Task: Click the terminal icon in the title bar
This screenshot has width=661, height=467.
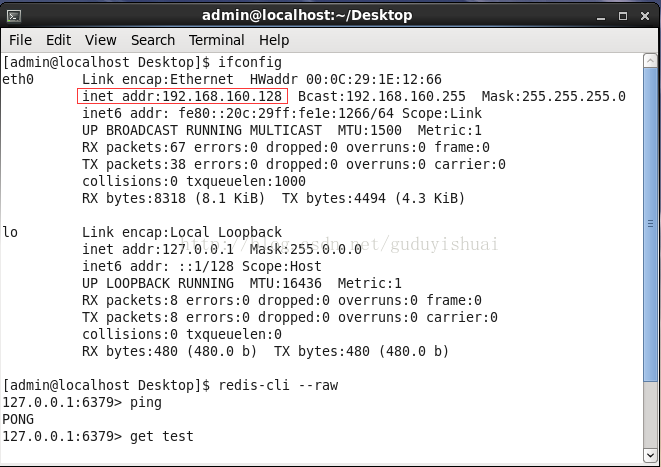Action: 14,16
